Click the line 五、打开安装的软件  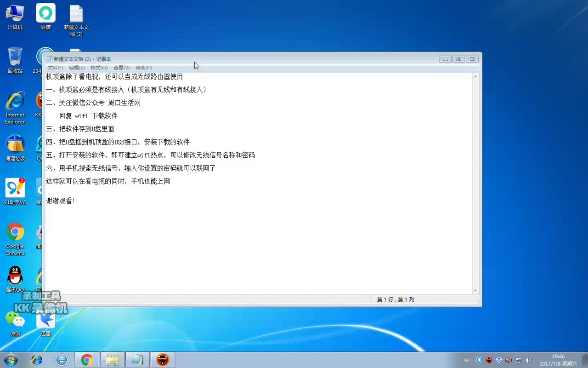pyautogui.click(x=150, y=155)
